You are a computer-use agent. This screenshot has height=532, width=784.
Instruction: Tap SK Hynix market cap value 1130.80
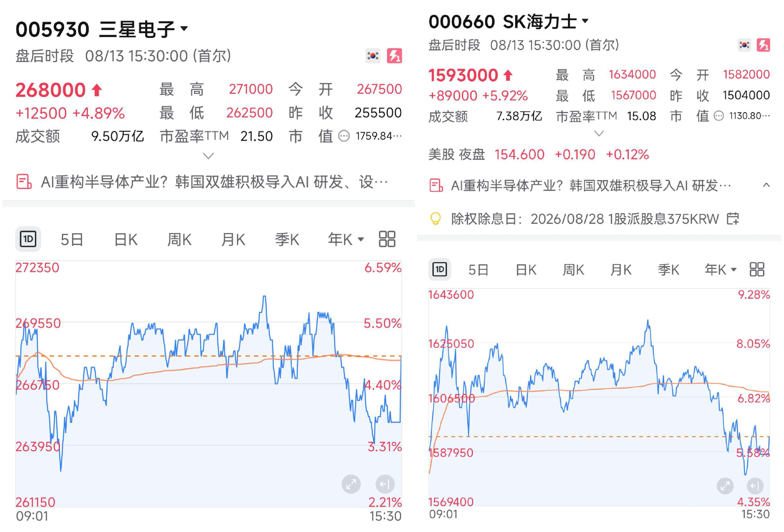tap(750, 116)
